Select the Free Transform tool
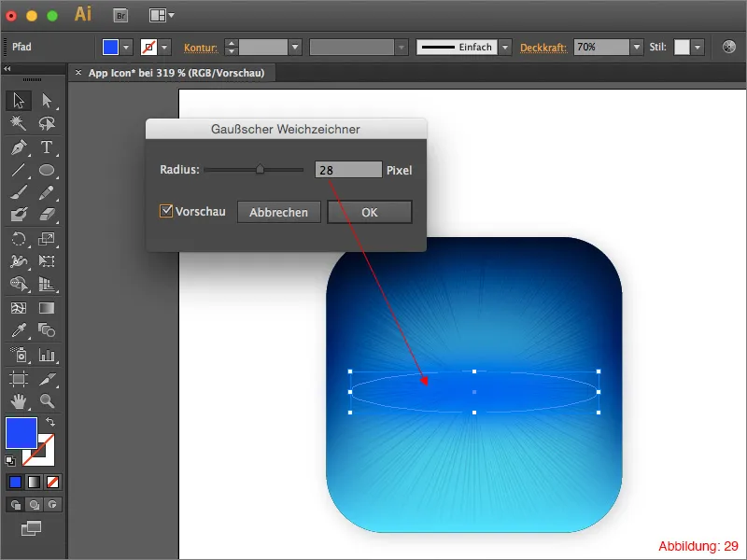This screenshot has width=747, height=560. [x=47, y=261]
